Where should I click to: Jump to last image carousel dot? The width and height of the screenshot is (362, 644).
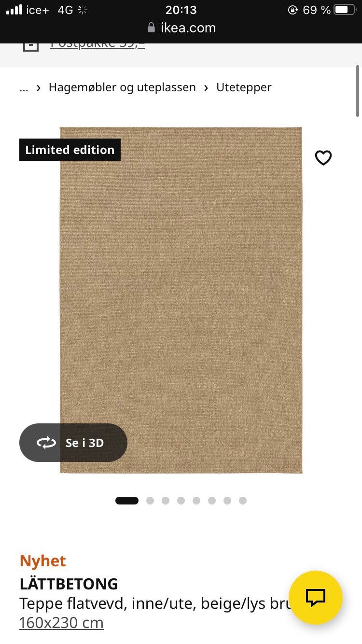243,501
